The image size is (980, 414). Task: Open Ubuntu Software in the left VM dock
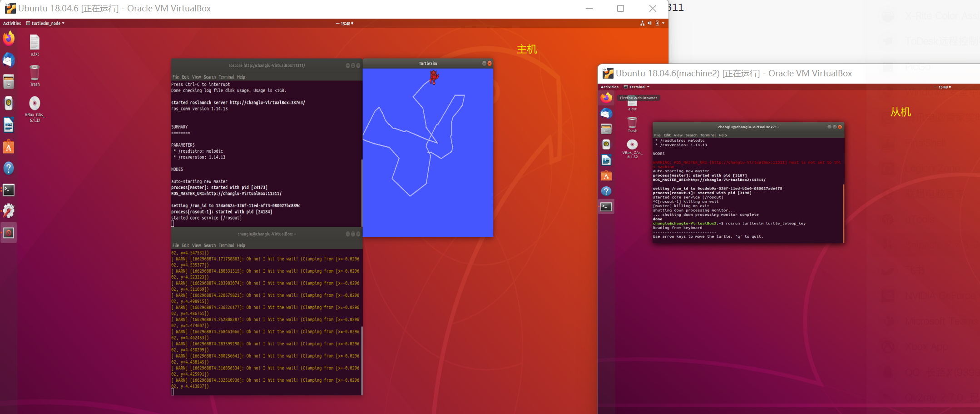click(9, 146)
